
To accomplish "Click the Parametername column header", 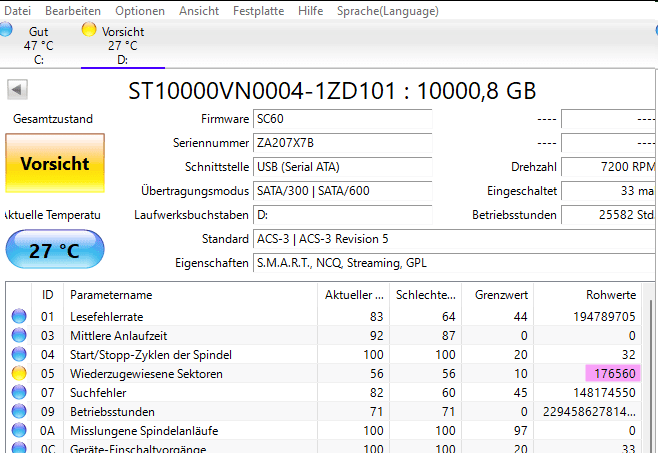I will click(x=190, y=295).
